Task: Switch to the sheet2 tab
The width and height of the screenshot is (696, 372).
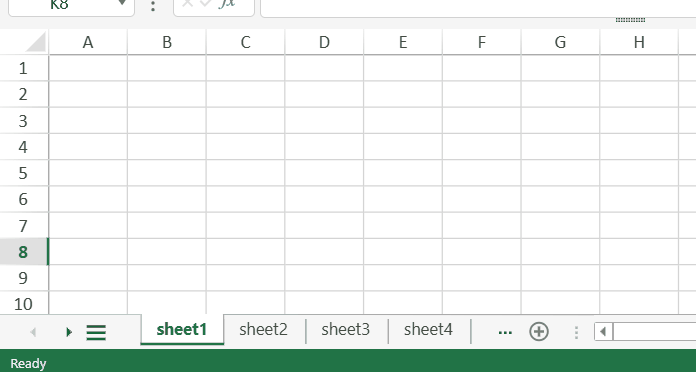Action: click(263, 329)
